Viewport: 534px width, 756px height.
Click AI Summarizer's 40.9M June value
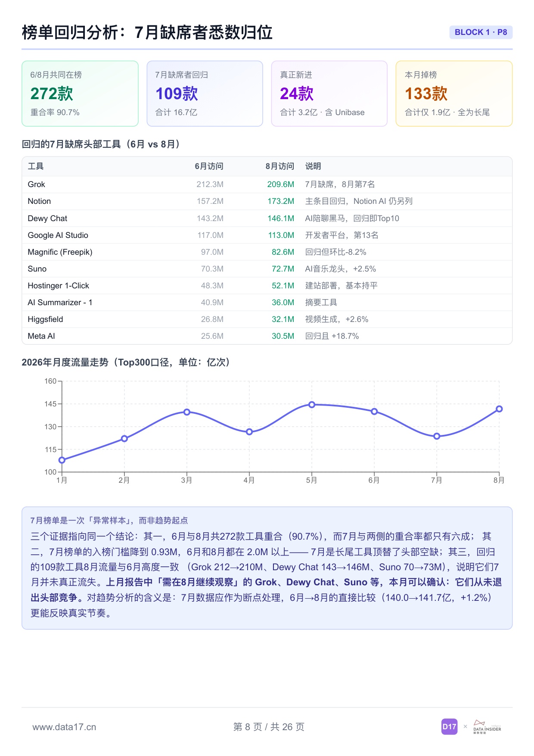click(212, 303)
